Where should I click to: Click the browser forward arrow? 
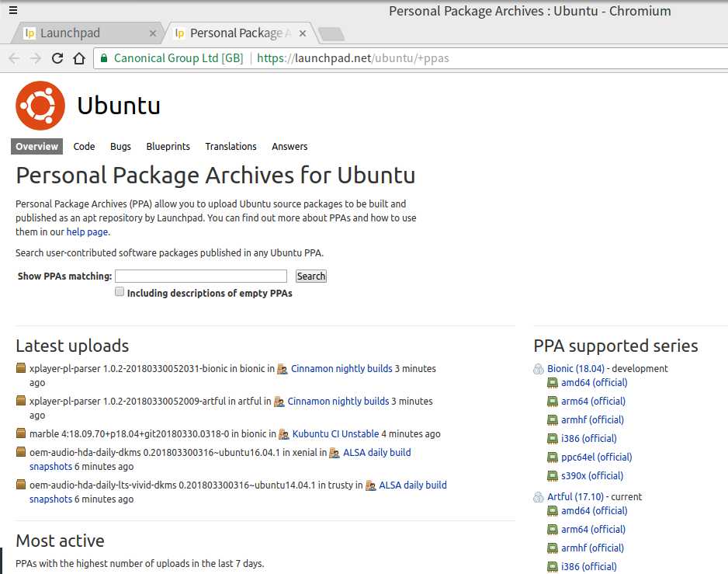36,58
